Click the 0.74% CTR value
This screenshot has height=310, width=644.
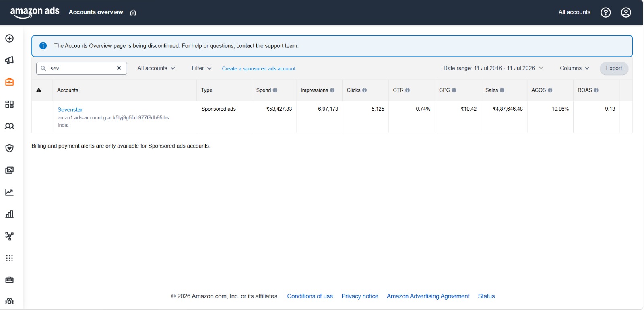pos(423,109)
